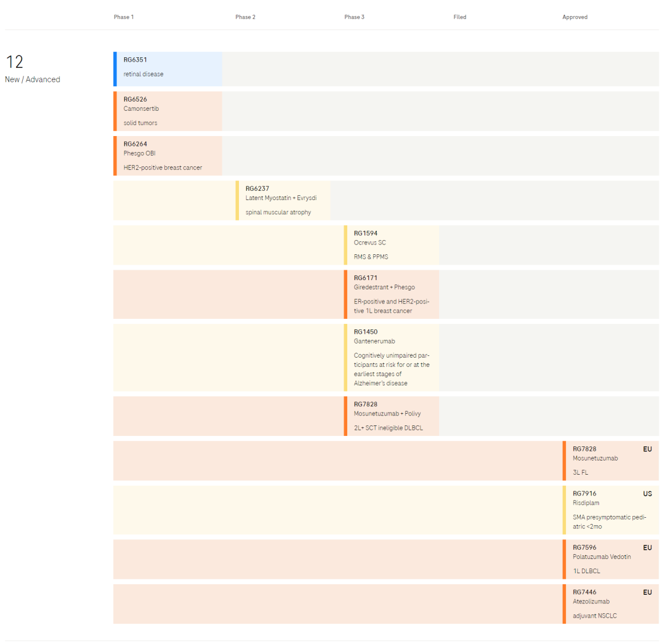
Task: Open the RG6237 Latent Myostatin + Evrysdi card
Action: click(283, 201)
